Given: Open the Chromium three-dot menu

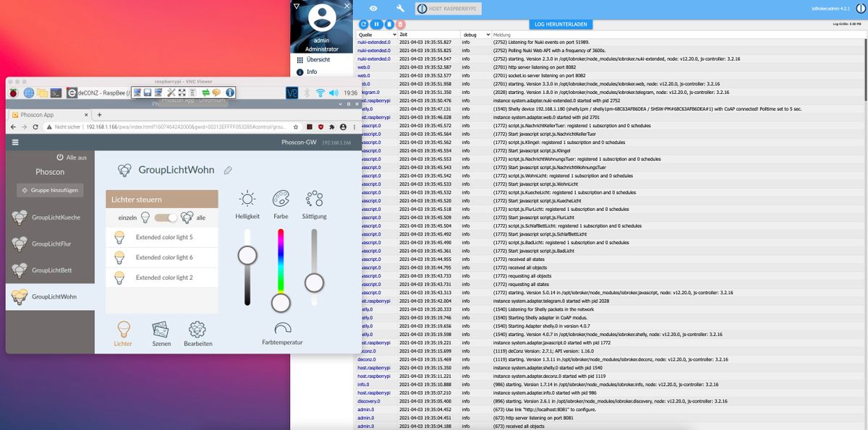Looking at the screenshot, I should [x=353, y=126].
